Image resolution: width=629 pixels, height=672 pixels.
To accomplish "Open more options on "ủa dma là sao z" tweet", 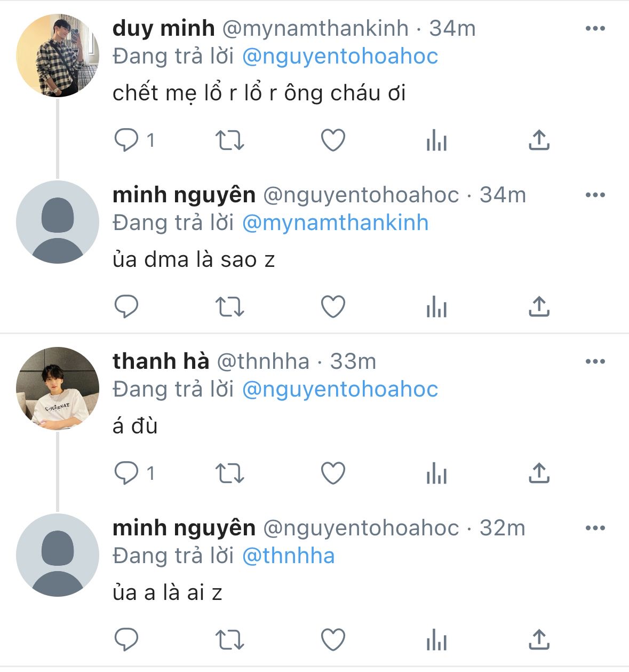I will pyautogui.click(x=595, y=195).
